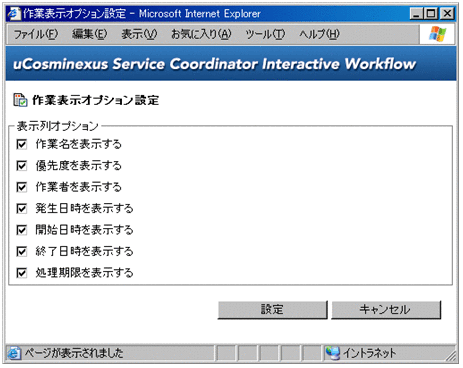Click the イントラネット zone icon
The image size is (463, 368).
click(332, 353)
